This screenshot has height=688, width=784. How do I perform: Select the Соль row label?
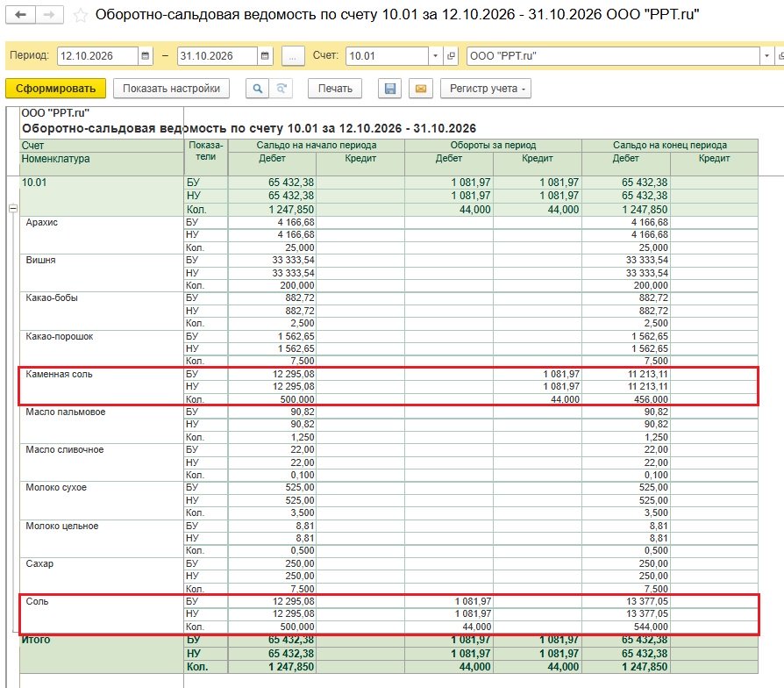click(37, 601)
